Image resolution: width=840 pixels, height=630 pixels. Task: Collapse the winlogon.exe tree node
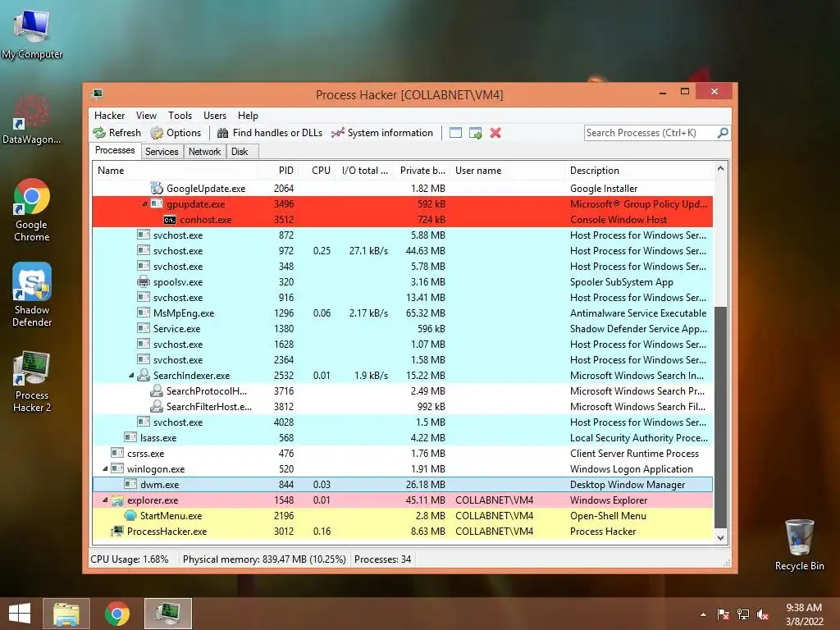click(x=106, y=468)
